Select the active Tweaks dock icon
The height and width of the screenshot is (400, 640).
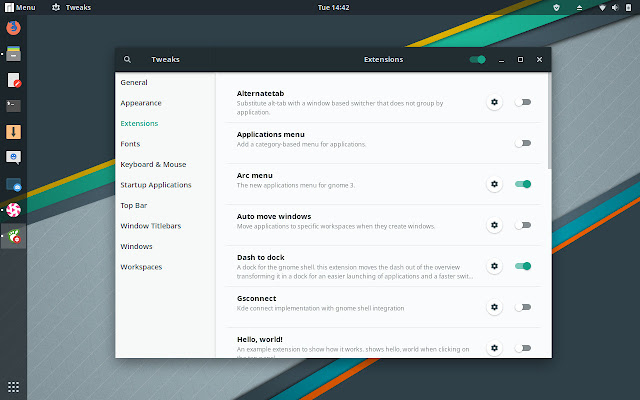(13, 236)
